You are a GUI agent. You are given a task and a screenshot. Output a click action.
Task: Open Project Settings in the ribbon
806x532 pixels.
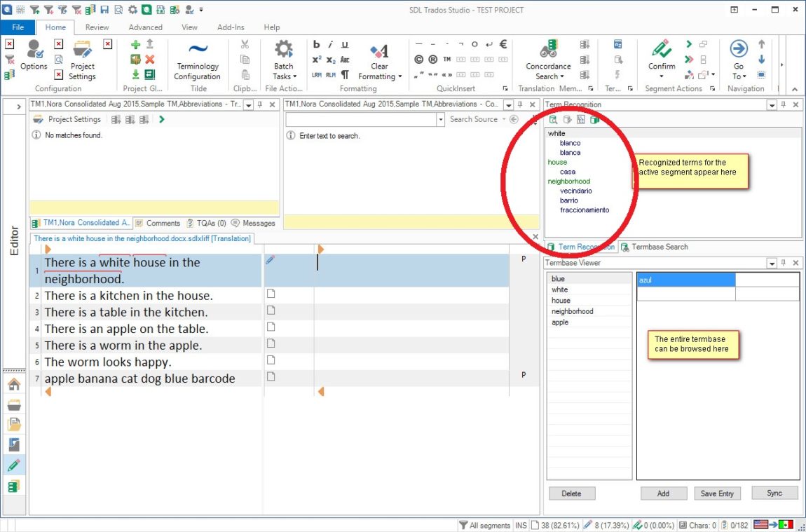pyautogui.click(x=82, y=61)
